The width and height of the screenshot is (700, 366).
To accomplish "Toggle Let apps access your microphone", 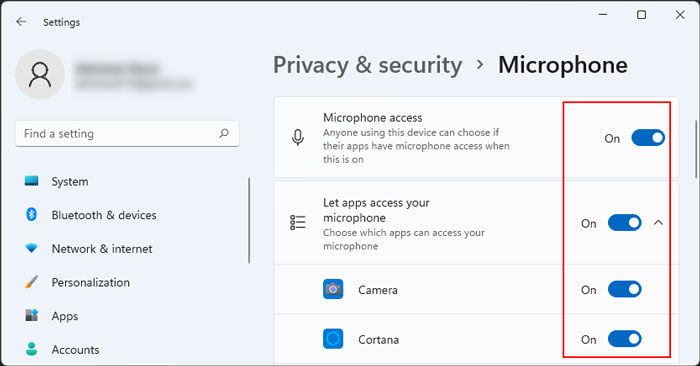I will tap(625, 223).
